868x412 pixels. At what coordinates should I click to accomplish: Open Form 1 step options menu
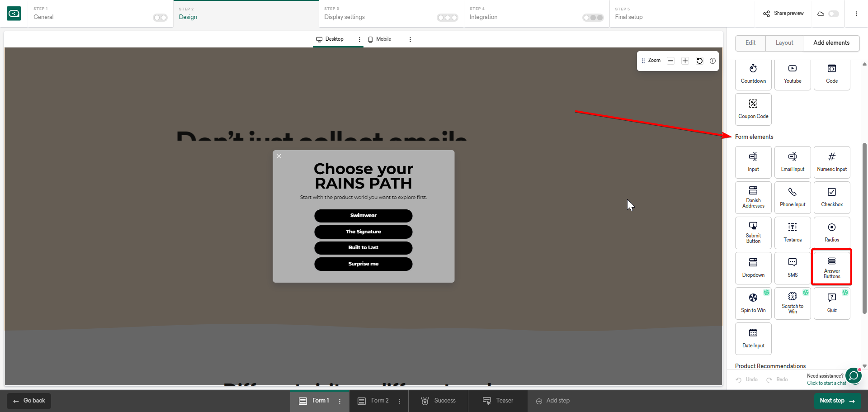[340, 401]
